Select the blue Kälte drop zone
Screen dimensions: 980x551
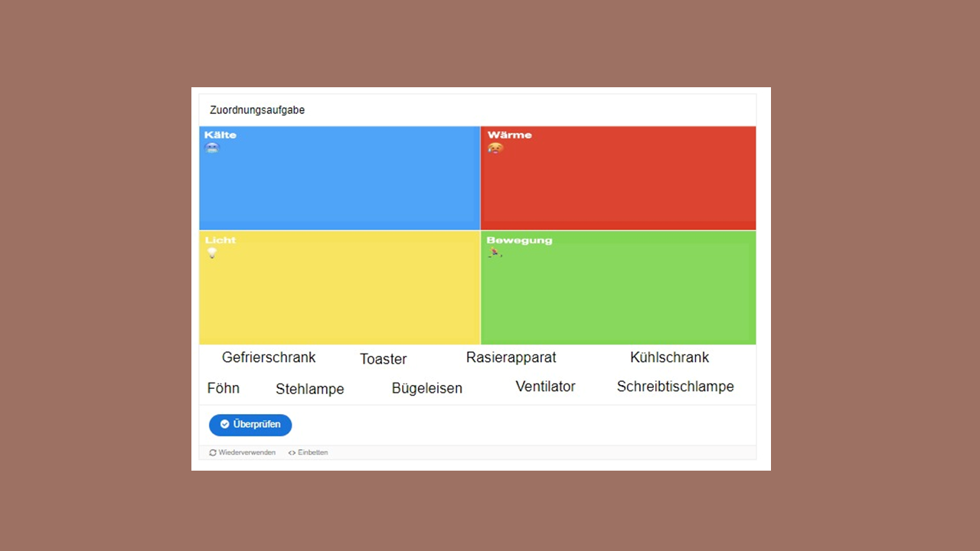click(339, 184)
